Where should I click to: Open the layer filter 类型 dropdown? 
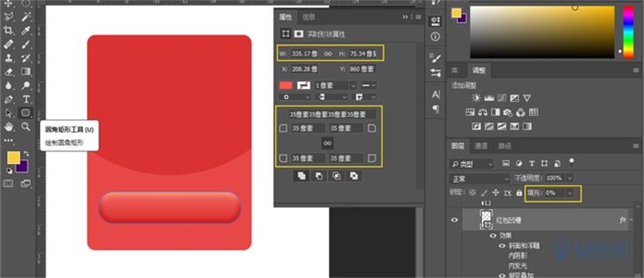pos(471,164)
